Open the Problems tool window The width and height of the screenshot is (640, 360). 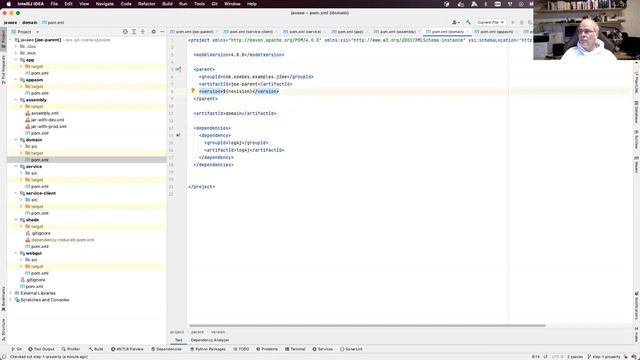click(x=267, y=349)
